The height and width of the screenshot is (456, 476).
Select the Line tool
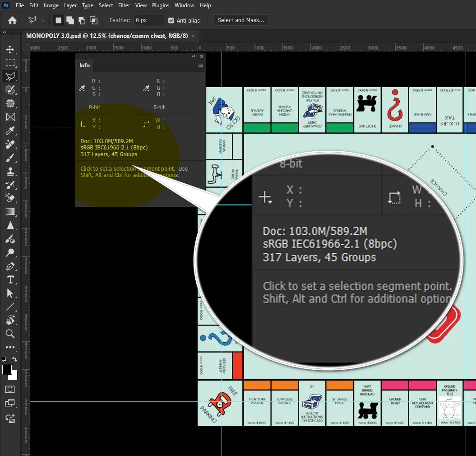[x=10, y=307]
